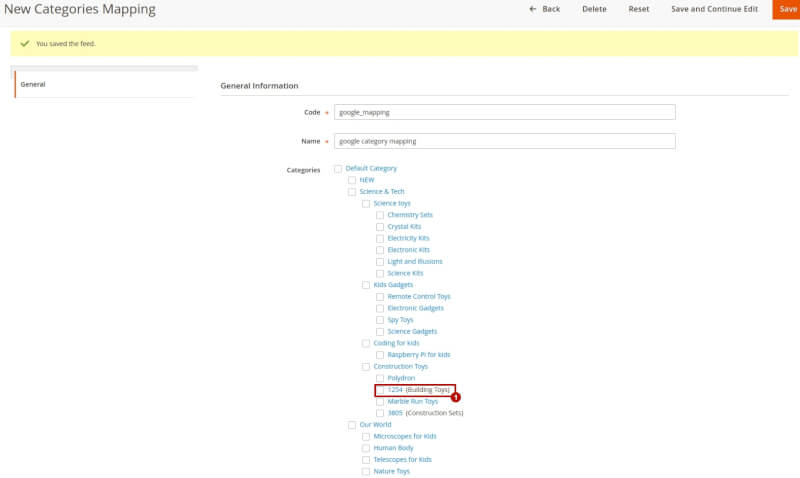This screenshot has height=478, width=800.
Task: Click into the Code input field
Action: [505, 112]
